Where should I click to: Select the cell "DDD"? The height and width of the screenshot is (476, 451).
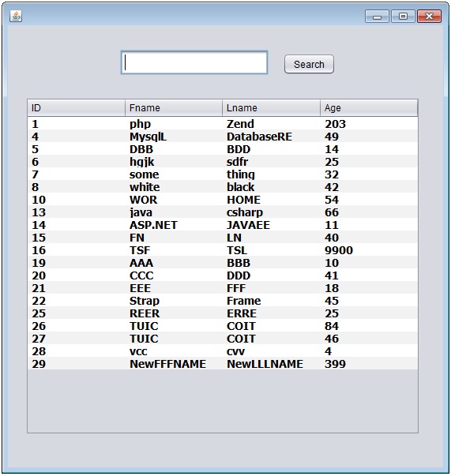pos(271,275)
